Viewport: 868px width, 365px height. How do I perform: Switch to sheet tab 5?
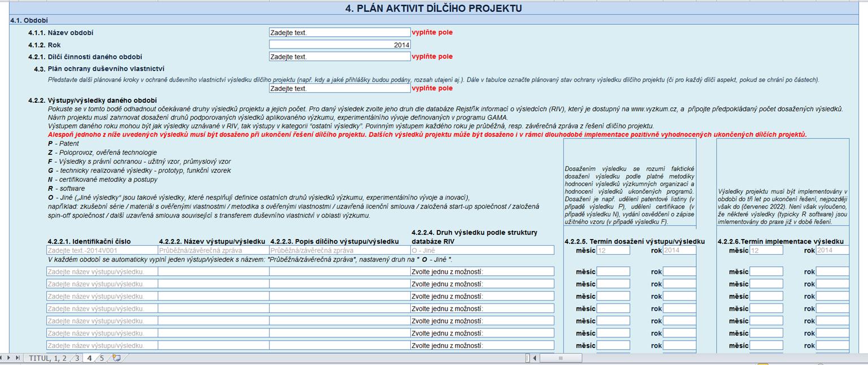pyautogui.click(x=102, y=358)
